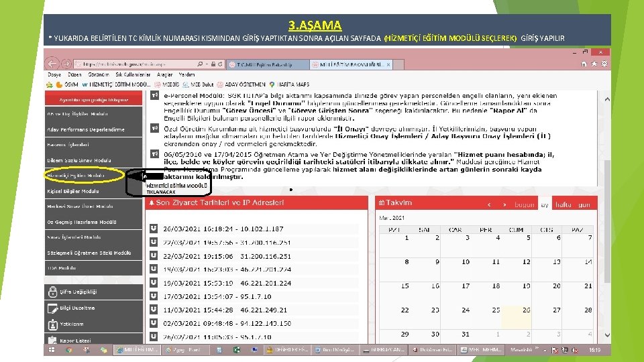Open the browser home icon

(584, 64)
